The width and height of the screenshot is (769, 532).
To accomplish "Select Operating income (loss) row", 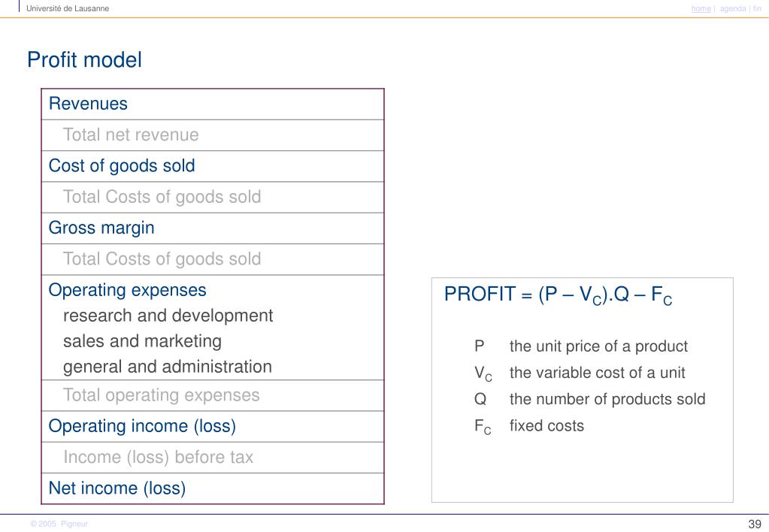I will click(x=212, y=426).
